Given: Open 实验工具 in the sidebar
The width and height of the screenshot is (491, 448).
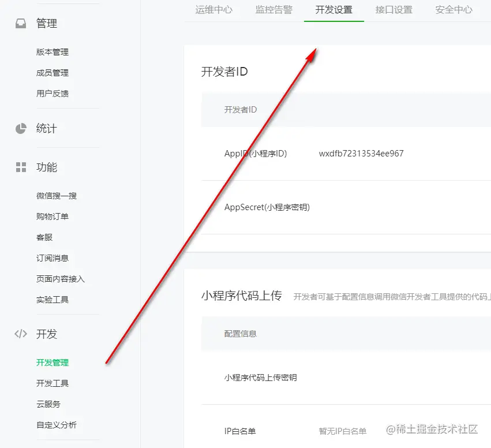Looking at the screenshot, I should 53,300.
